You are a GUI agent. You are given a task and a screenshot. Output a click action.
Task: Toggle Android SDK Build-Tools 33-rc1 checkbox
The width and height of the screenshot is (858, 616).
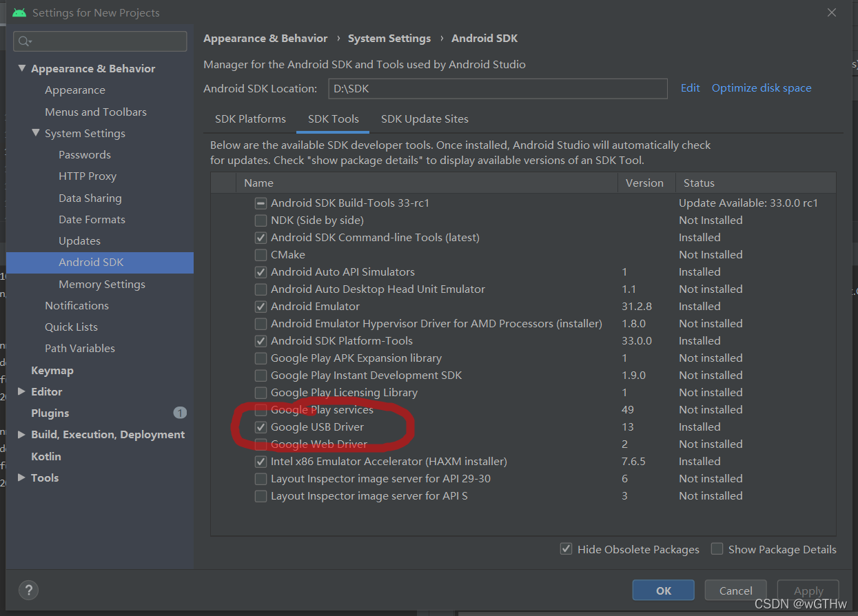pos(261,203)
